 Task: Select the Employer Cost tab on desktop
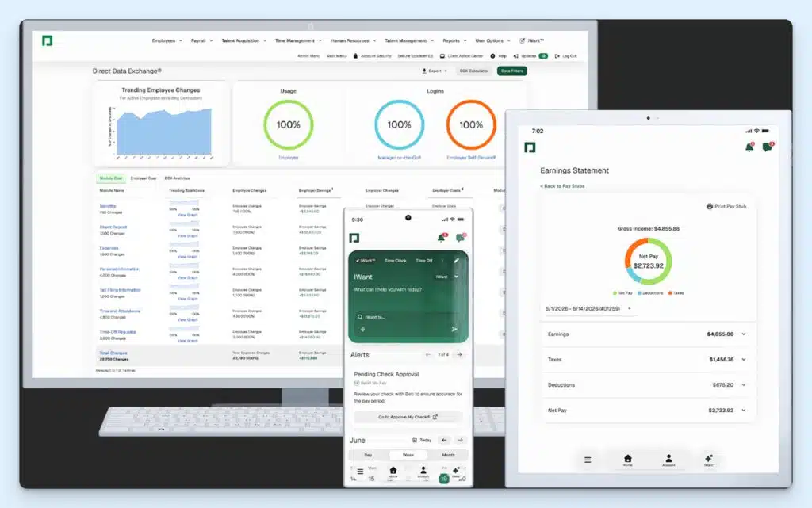coord(144,178)
